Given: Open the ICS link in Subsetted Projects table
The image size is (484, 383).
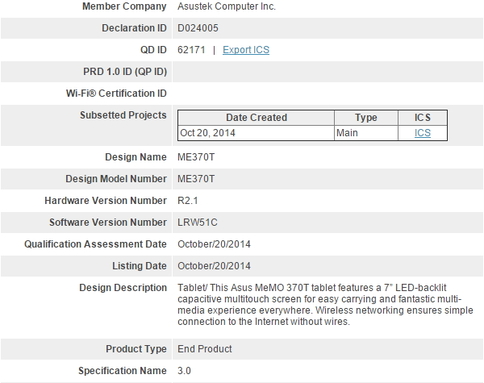Looking at the screenshot, I should 422,133.
